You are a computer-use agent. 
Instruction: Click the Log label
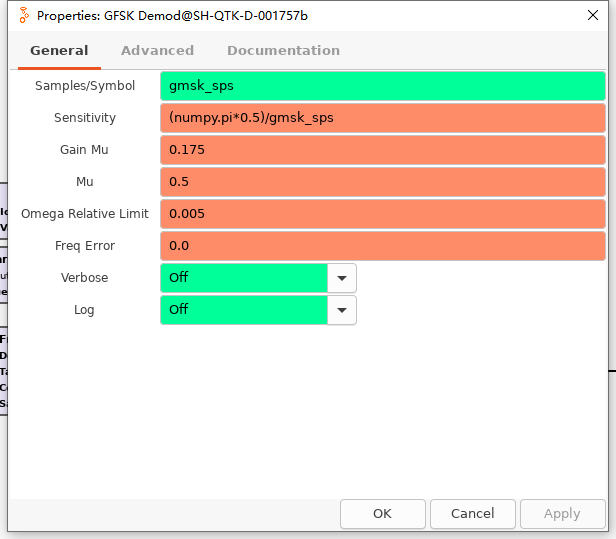(x=84, y=310)
